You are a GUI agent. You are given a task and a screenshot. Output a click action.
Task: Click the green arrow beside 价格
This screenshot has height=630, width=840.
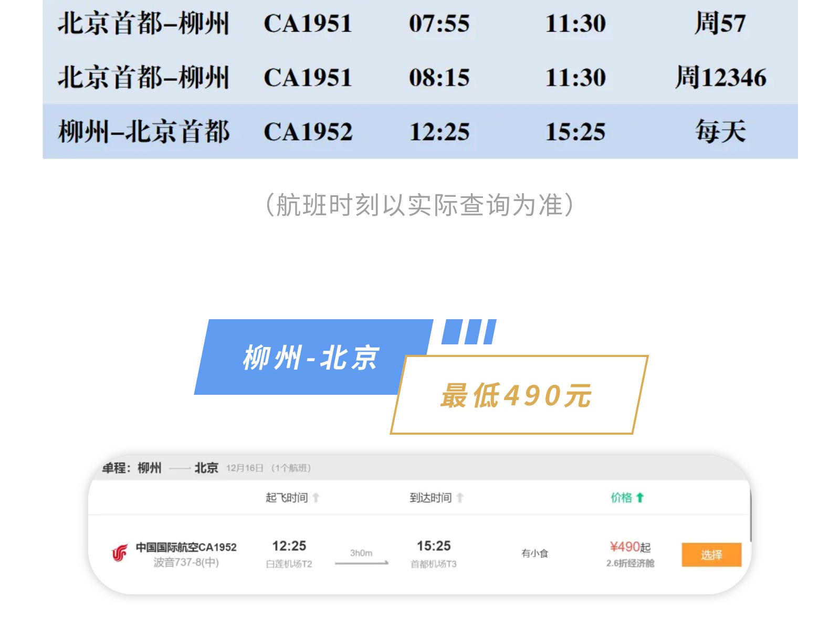pyautogui.click(x=639, y=498)
